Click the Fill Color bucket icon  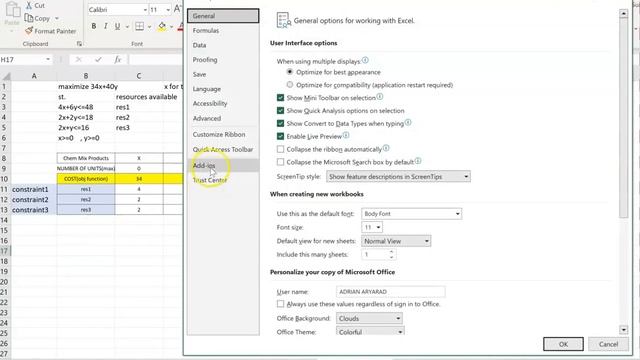[x=162, y=26]
